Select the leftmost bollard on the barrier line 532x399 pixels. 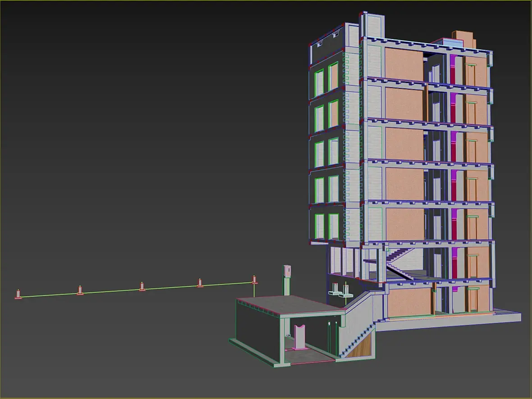[18, 294]
